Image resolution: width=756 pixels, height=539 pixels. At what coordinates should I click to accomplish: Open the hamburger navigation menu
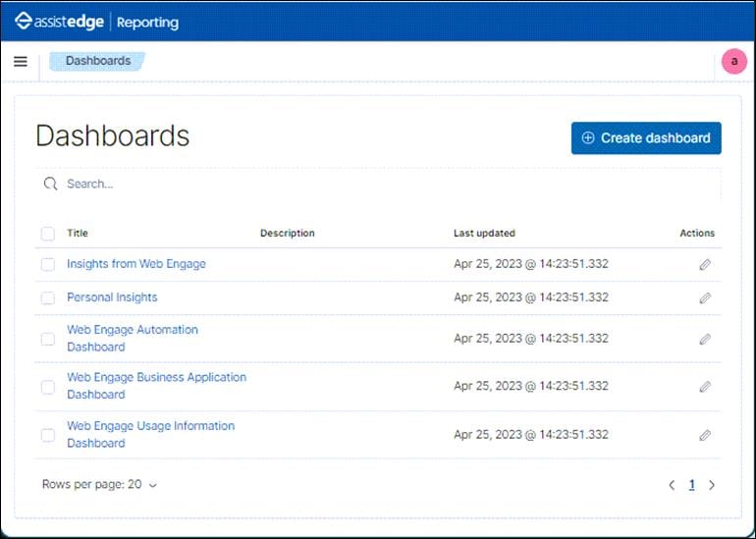(21, 61)
